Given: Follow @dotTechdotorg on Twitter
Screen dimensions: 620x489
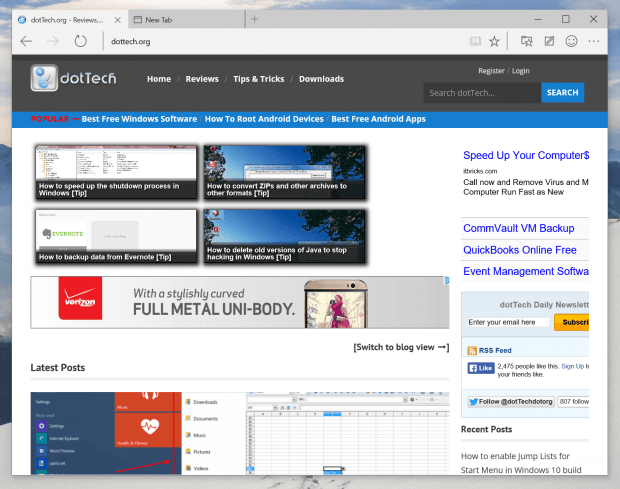Looking at the screenshot, I should (511, 402).
